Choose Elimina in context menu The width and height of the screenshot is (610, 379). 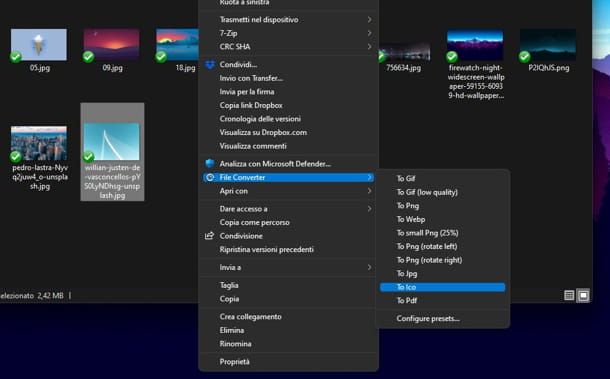288,330
